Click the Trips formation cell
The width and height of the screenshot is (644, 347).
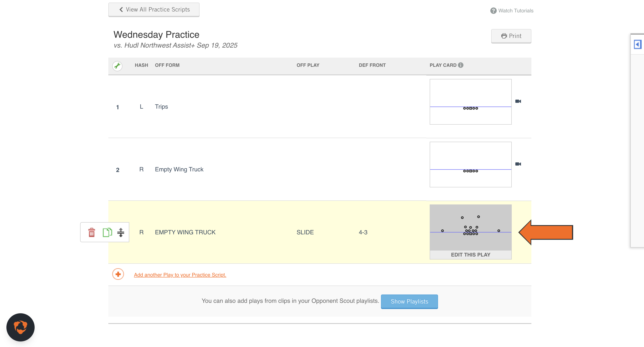[x=161, y=106]
